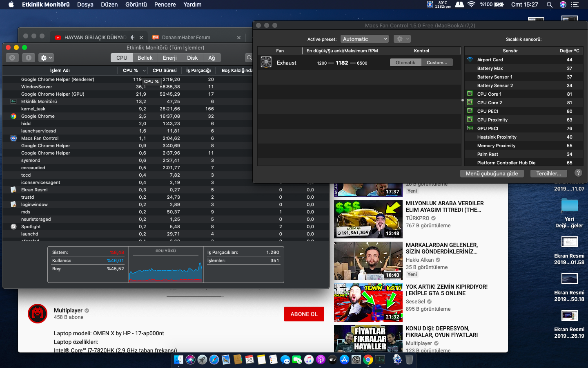Set Exhaust fan control to Otomatik

click(x=405, y=63)
